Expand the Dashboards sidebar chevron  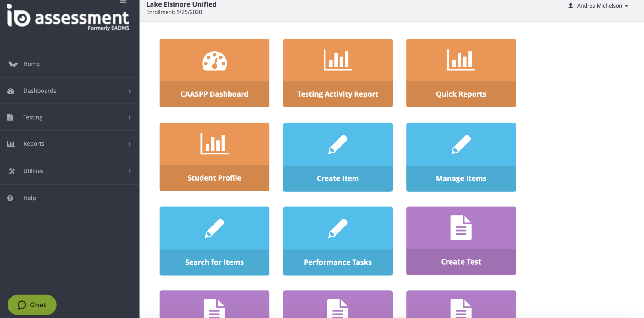tap(130, 91)
